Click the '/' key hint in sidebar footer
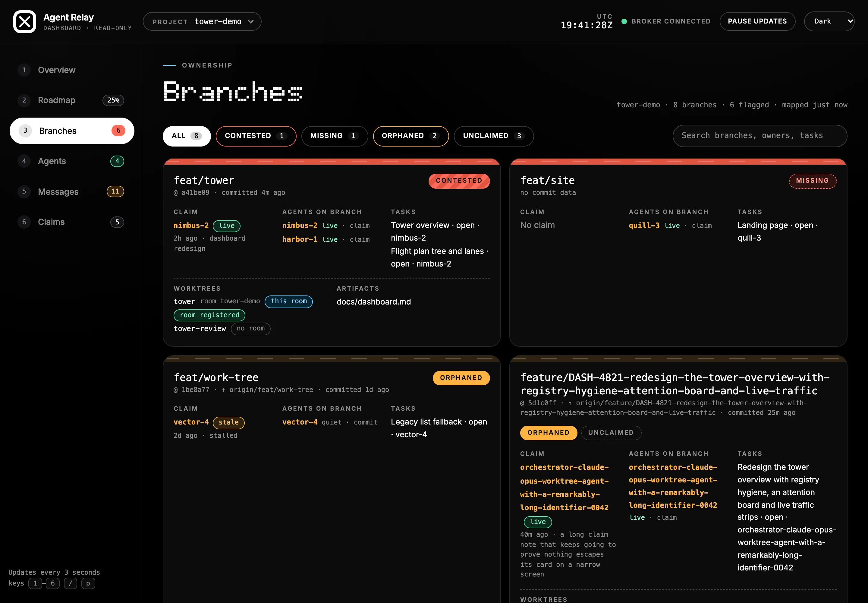The image size is (868, 603). tap(70, 583)
